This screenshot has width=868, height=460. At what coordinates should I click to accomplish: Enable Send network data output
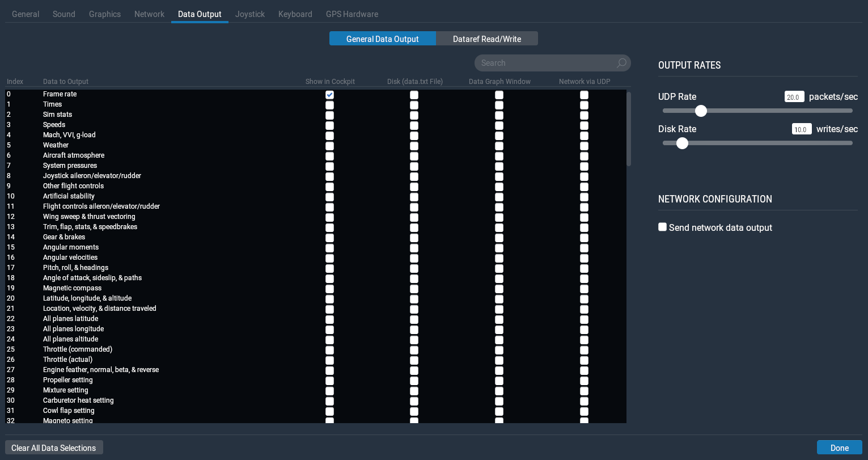pyautogui.click(x=662, y=227)
